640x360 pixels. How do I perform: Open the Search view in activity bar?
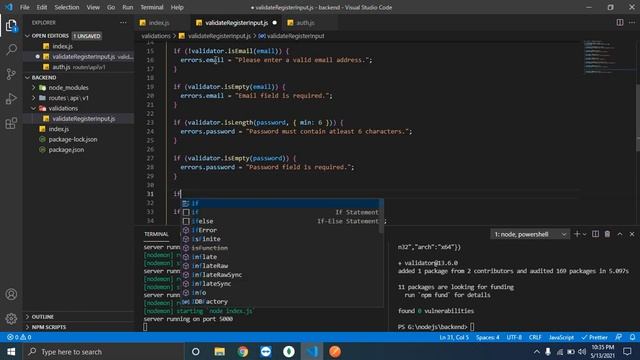click(x=11, y=50)
